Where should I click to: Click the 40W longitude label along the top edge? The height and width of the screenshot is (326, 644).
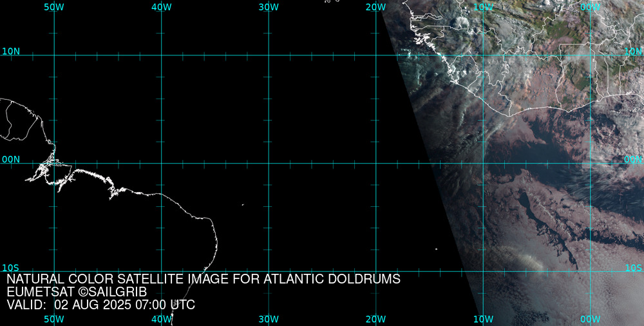pyautogui.click(x=162, y=7)
